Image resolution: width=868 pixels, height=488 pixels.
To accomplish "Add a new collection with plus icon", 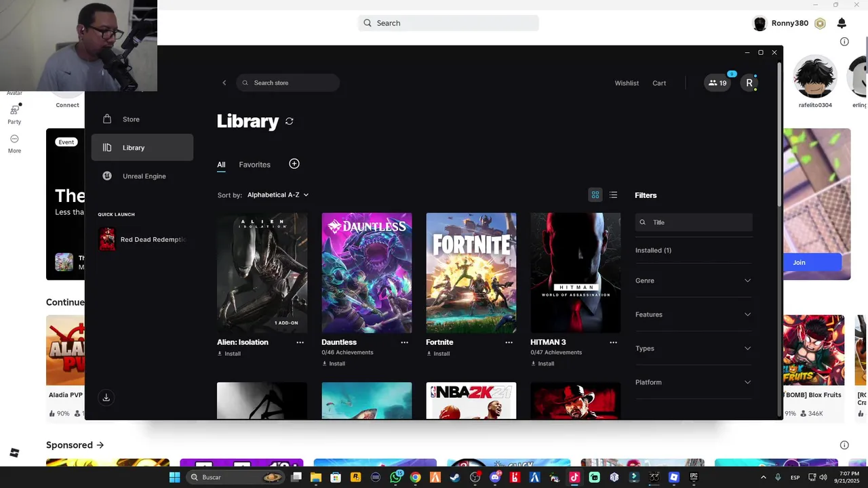I will tap(294, 164).
